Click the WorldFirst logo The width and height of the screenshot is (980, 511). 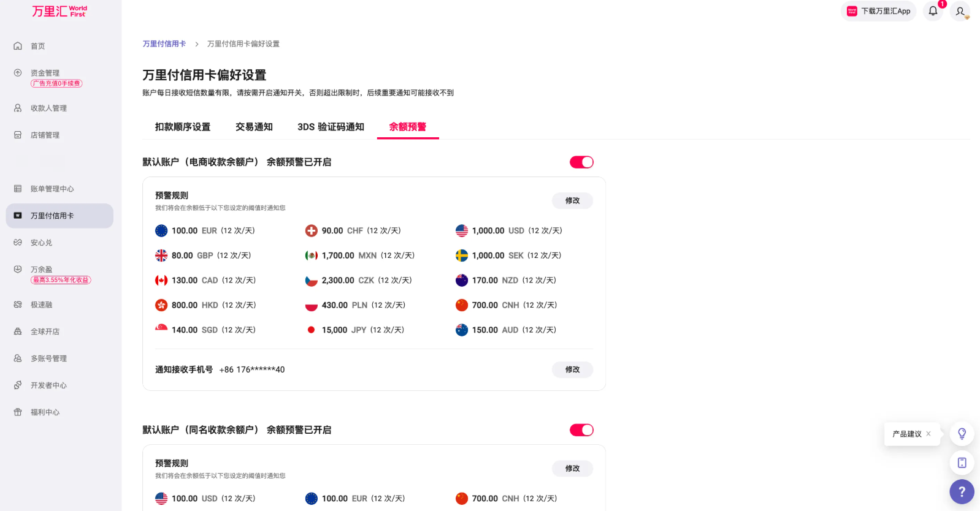59,12
